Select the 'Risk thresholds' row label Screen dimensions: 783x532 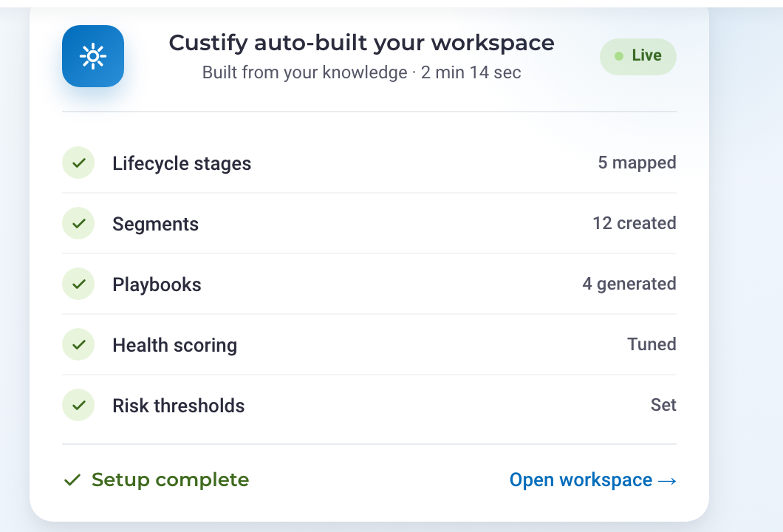[x=178, y=406]
